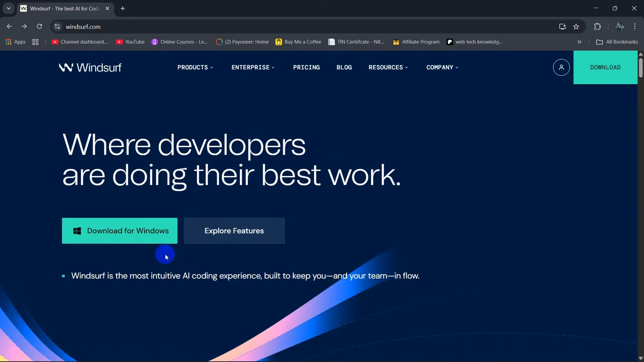Select the Windsurf browser tab
This screenshot has height=362, width=644.
[x=66, y=8]
